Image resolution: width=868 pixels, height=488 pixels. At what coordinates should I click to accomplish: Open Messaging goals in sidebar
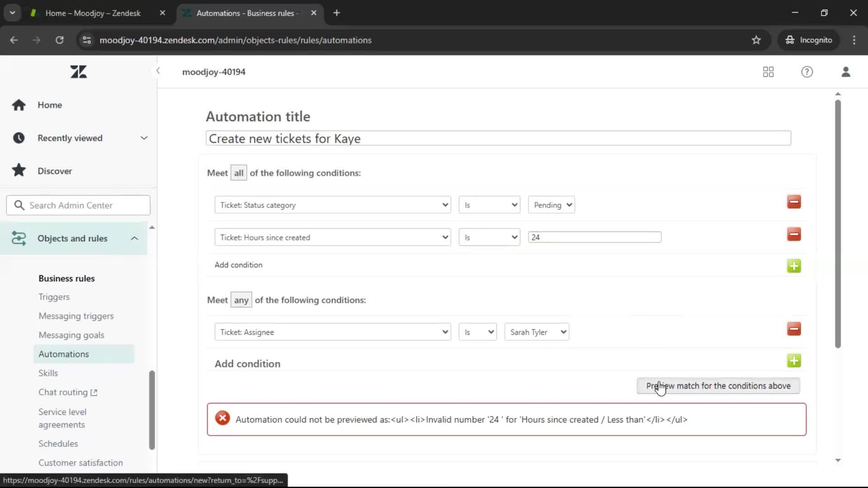pyautogui.click(x=71, y=335)
